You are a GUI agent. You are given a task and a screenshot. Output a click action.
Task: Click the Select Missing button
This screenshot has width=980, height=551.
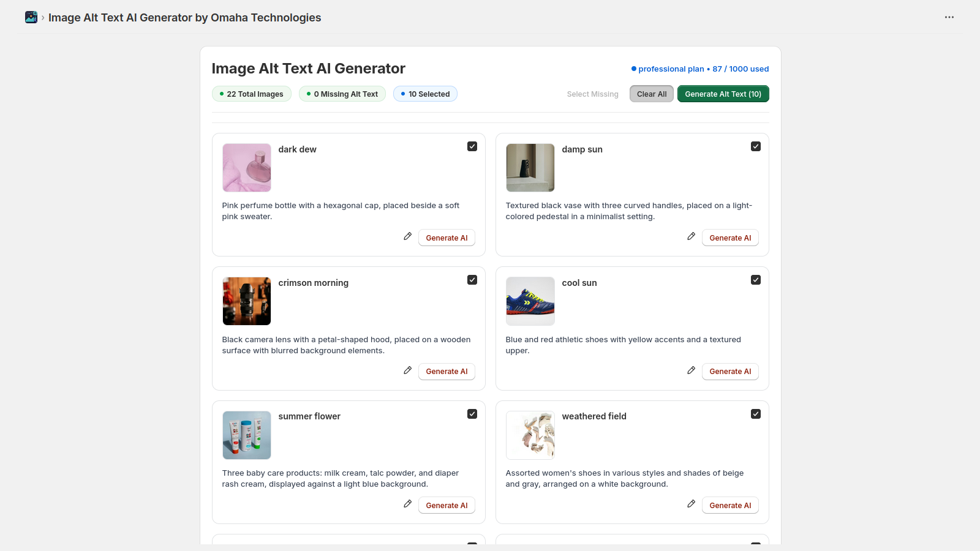pyautogui.click(x=592, y=94)
